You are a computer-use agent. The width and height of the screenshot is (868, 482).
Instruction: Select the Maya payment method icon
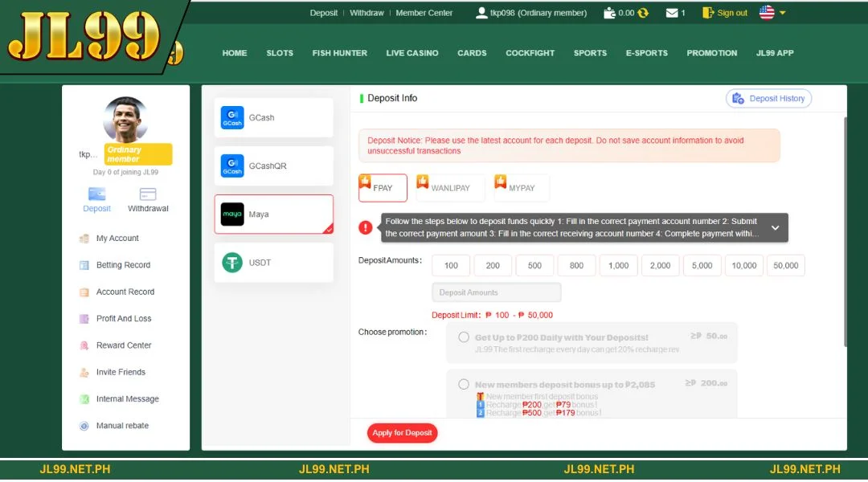click(231, 214)
